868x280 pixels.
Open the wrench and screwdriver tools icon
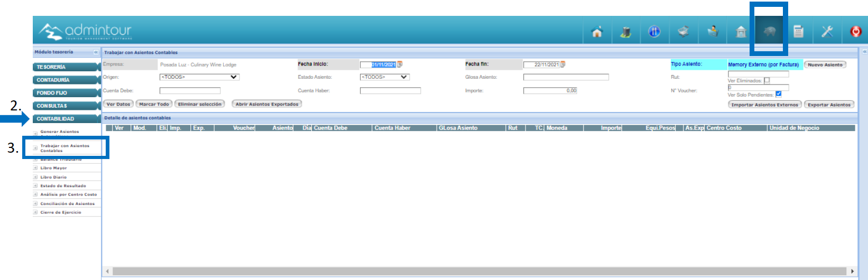827,32
